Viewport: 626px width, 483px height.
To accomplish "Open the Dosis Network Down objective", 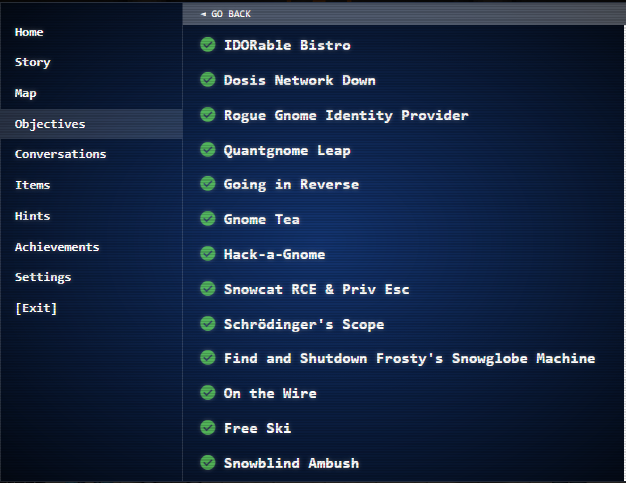I will (x=299, y=80).
